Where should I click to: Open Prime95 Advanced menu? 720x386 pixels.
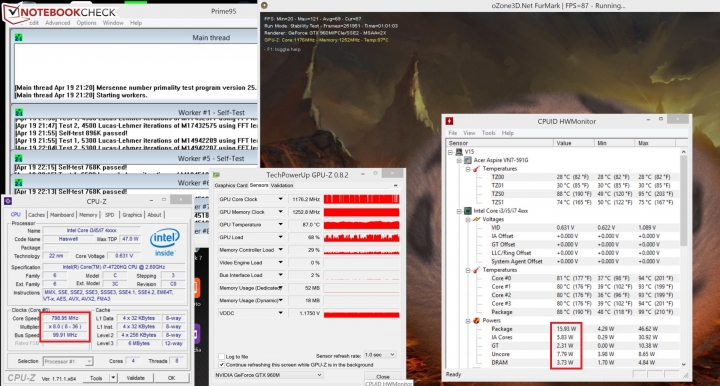[x=57, y=23]
